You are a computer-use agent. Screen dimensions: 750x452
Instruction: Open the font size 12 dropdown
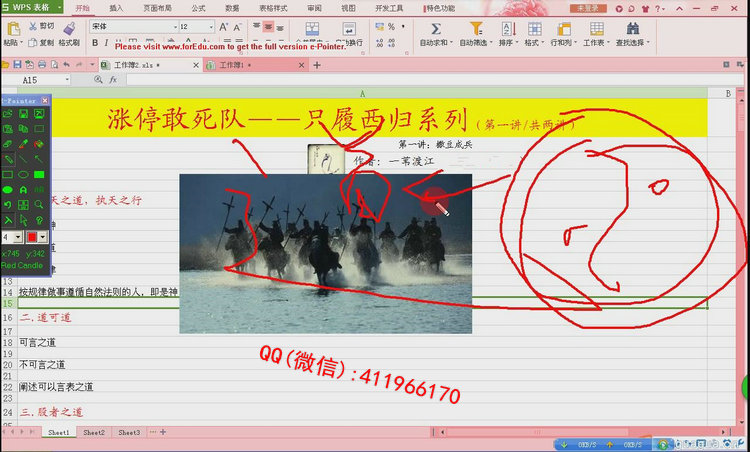pos(211,27)
